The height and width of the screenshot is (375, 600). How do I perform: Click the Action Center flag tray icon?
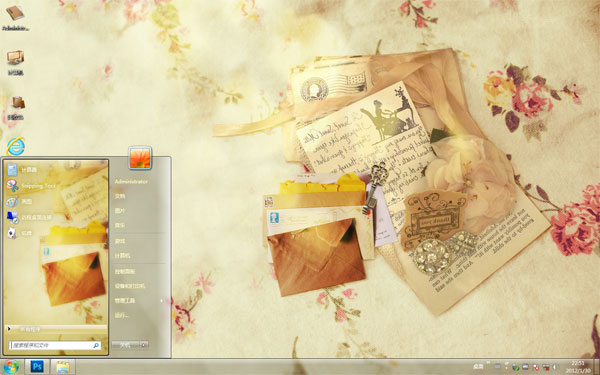pos(536,367)
